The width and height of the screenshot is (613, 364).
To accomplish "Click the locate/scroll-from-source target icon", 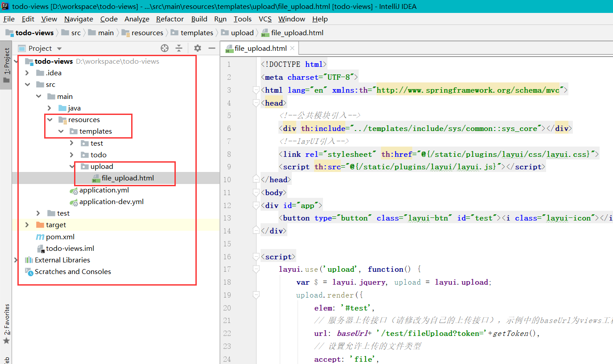I will [x=165, y=48].
